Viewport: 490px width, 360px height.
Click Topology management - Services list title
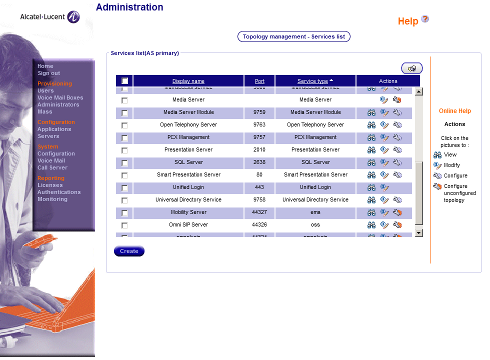pyautogui.click(x=294, y=37)
